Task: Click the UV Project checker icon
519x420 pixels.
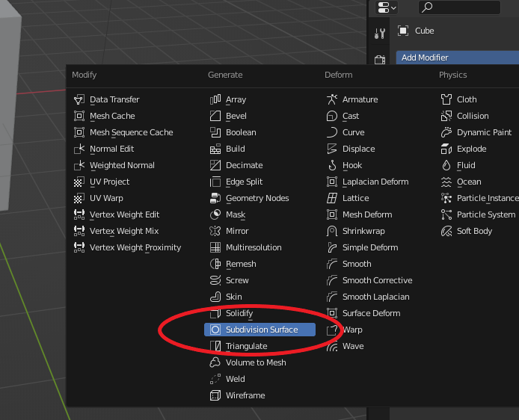Action: 79,182
